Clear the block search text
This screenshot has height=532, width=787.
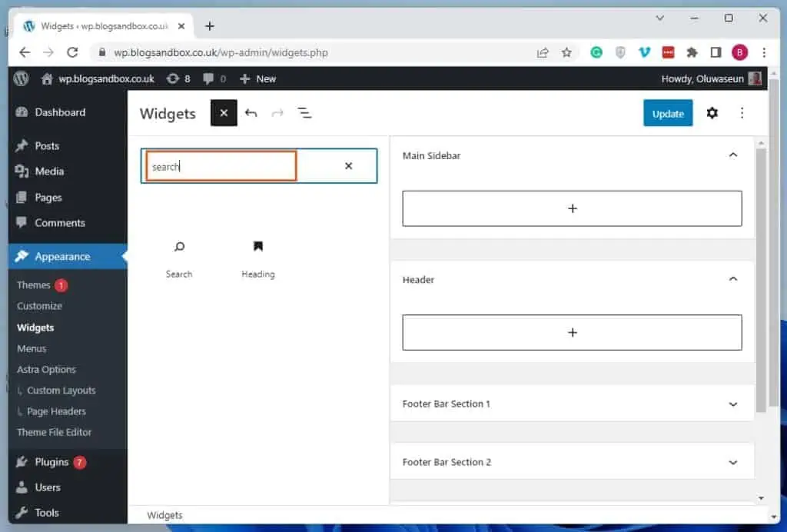click(x=348, y=166)
